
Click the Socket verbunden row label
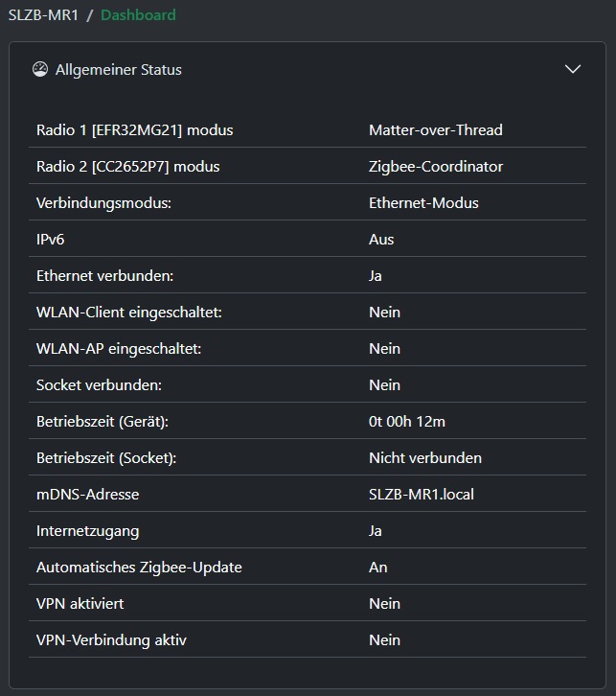click(x=99, y=385)
